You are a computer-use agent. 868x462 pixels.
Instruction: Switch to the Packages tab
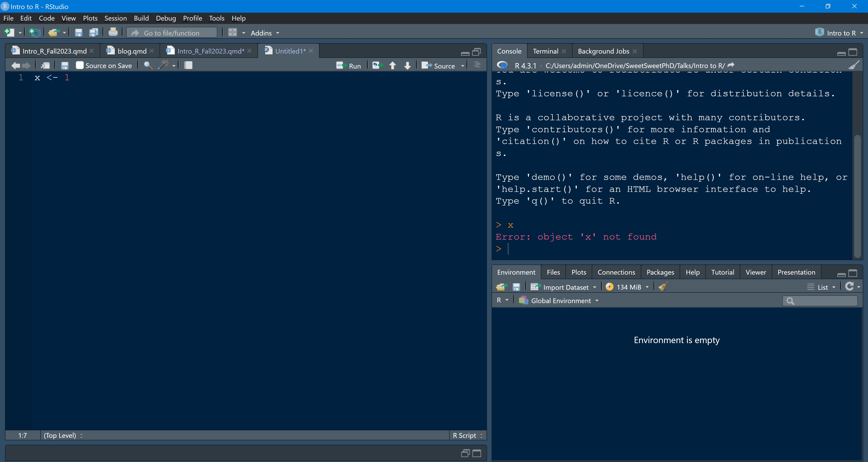click(660, 272)
